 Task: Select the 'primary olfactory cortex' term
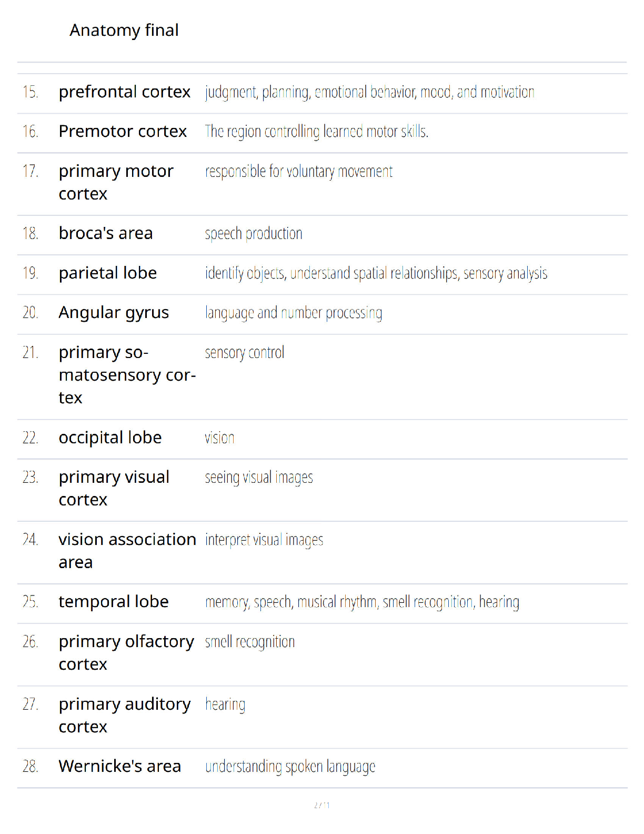pyautogui.click(x=126, y=653)
